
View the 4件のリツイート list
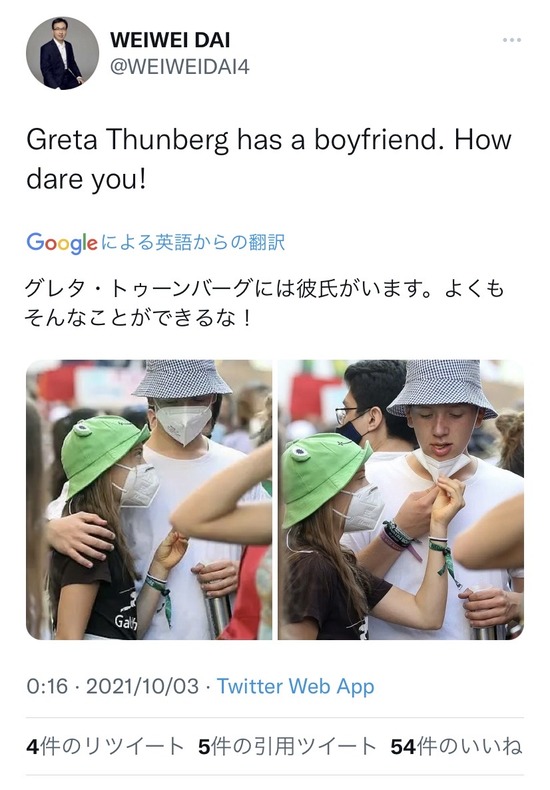pyautogui.click(x=105, y=747)
